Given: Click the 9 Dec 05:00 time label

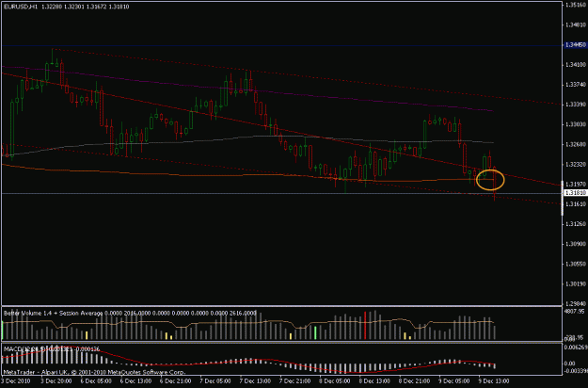Looking at the screenshot, I should pyautogui.click(x=454, y=381).
